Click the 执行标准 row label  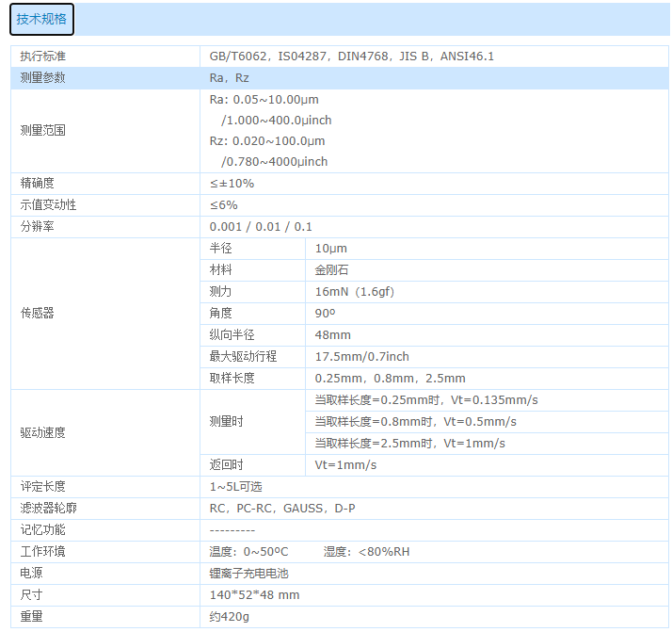click(43, 57)
